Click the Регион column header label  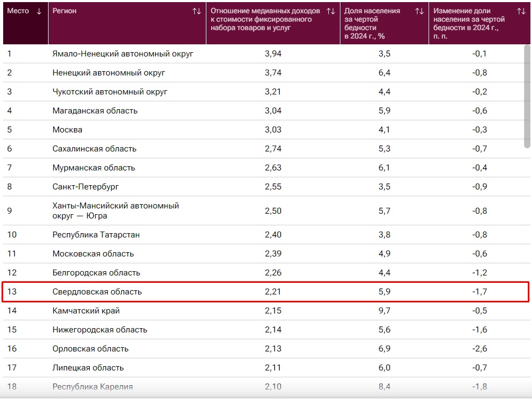tap(64, 11)
